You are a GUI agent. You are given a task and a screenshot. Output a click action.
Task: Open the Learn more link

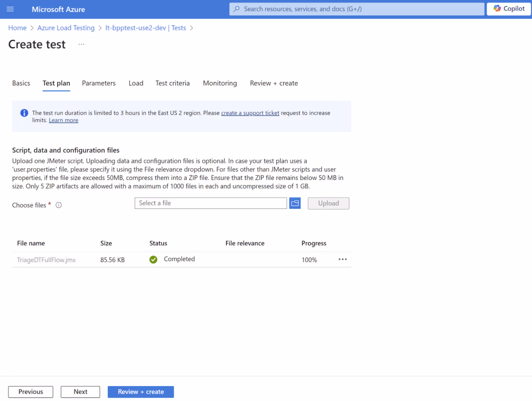64,120
